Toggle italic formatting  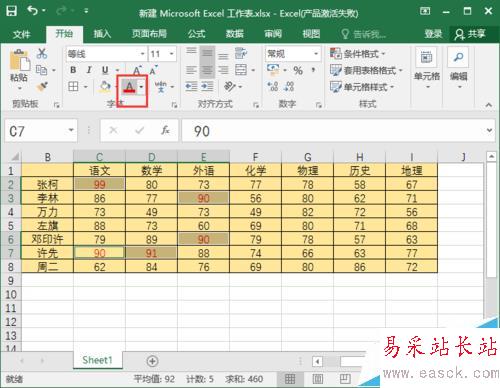[x=89, y=70]
